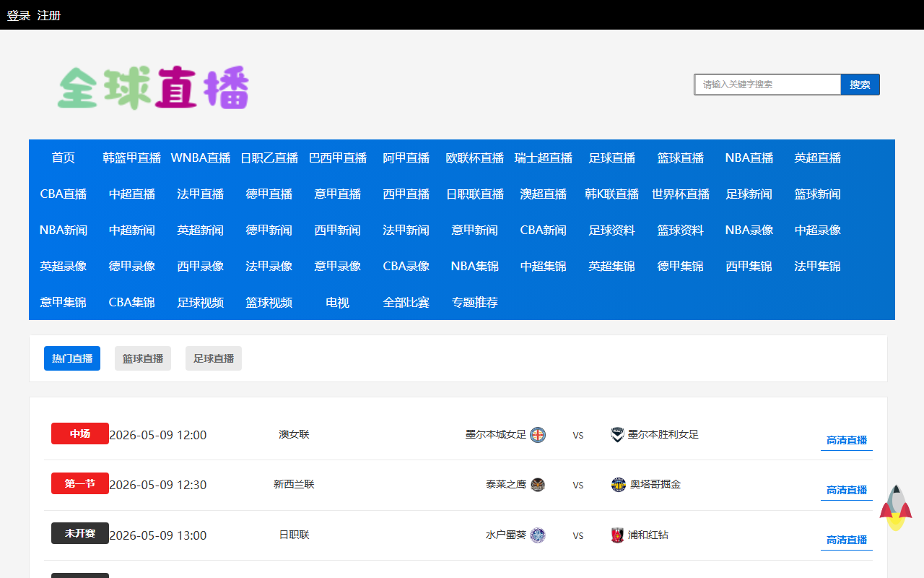Click the red 中场 status badge
The height and width of the screenshot is (578, 924).
(x=80, y=433)
